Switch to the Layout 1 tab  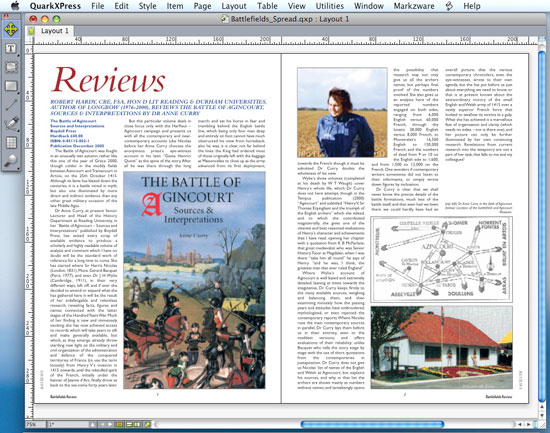click(55, 31)
